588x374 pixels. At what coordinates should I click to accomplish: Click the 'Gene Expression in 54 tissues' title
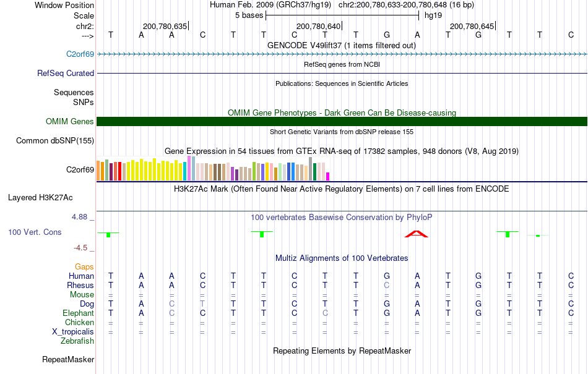(342, 151)
